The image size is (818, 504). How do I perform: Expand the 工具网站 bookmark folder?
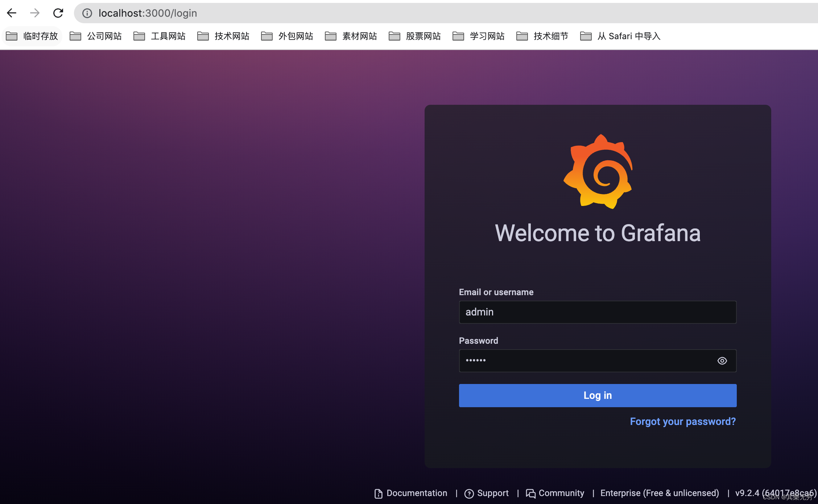(160, 36)
